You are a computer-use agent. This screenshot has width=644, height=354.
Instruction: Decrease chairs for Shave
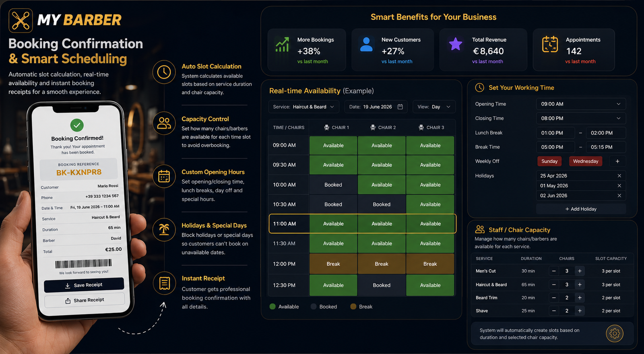[x=554, y=311]
